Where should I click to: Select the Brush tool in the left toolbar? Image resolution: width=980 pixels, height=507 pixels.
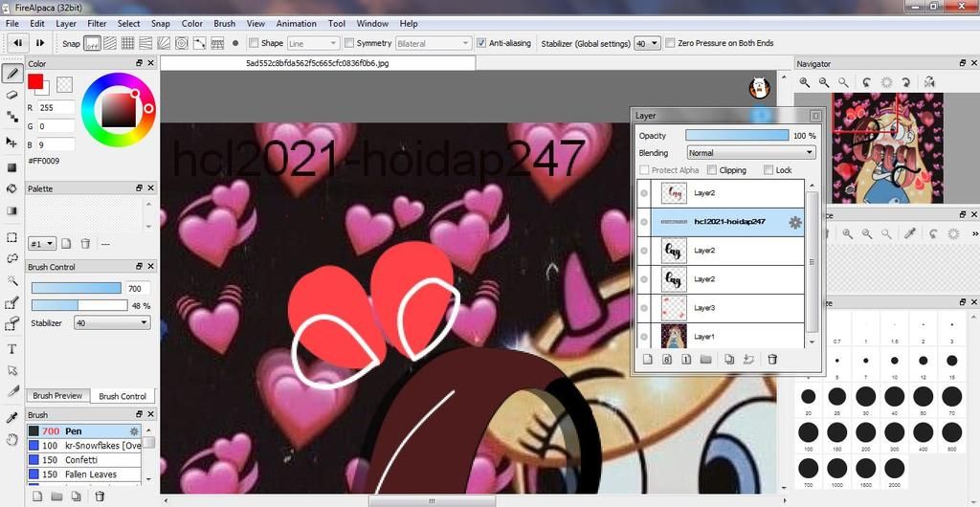[11, 74]
